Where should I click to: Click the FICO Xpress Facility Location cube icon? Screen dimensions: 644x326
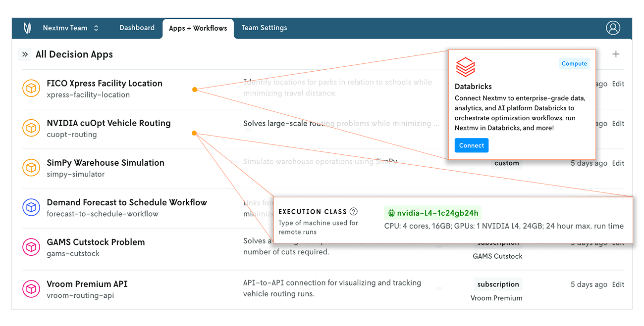[x=31, y=88]
